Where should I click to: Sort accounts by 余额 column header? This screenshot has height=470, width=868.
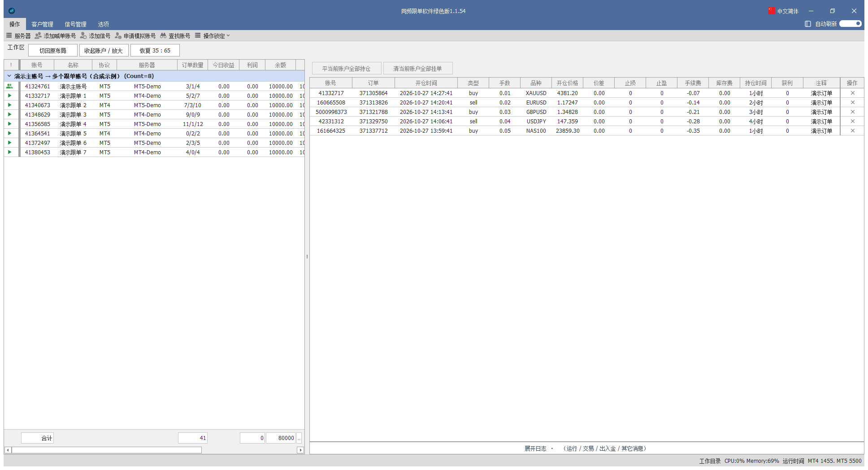point(280,65)
